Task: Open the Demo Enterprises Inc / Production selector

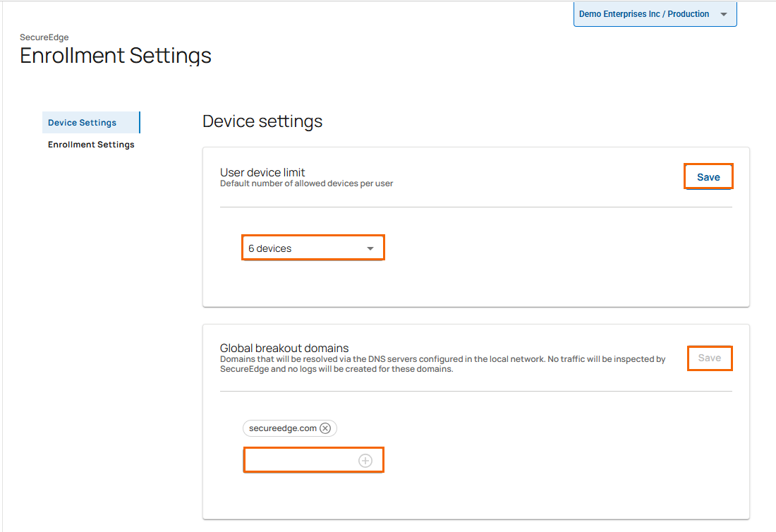Action: [644, 14]
